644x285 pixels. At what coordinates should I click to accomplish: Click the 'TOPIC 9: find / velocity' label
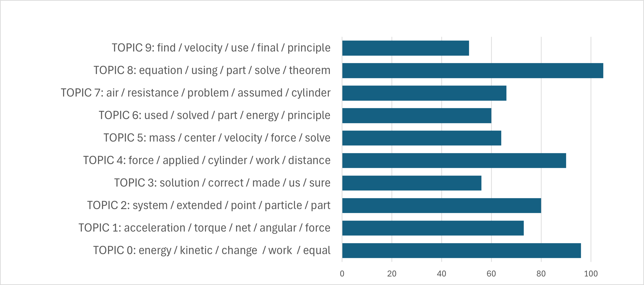tap(221, 48)
